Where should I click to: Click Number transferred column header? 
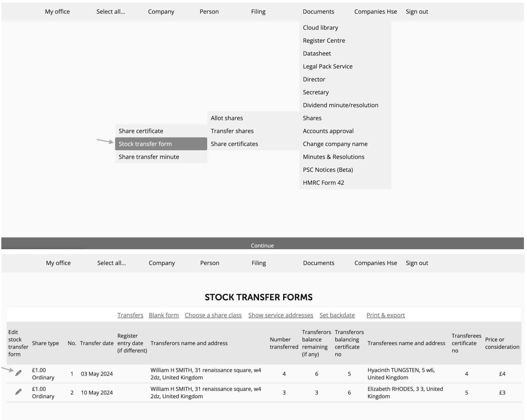[x=284, y=343]
